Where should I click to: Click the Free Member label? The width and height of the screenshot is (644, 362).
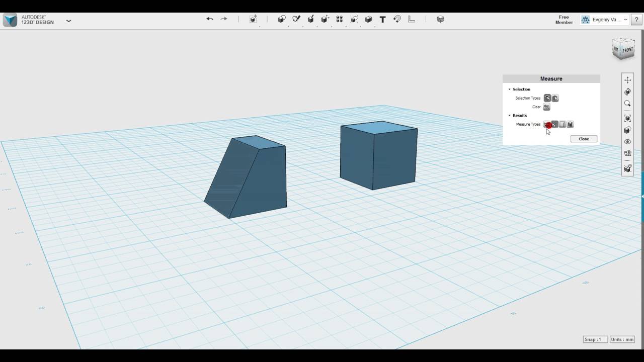564,20
